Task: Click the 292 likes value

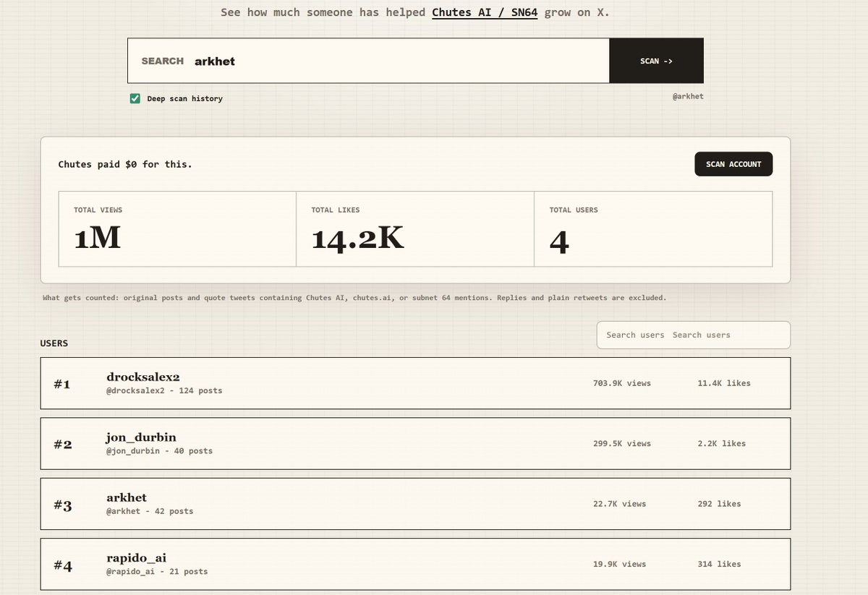Action: coord(719,504)
